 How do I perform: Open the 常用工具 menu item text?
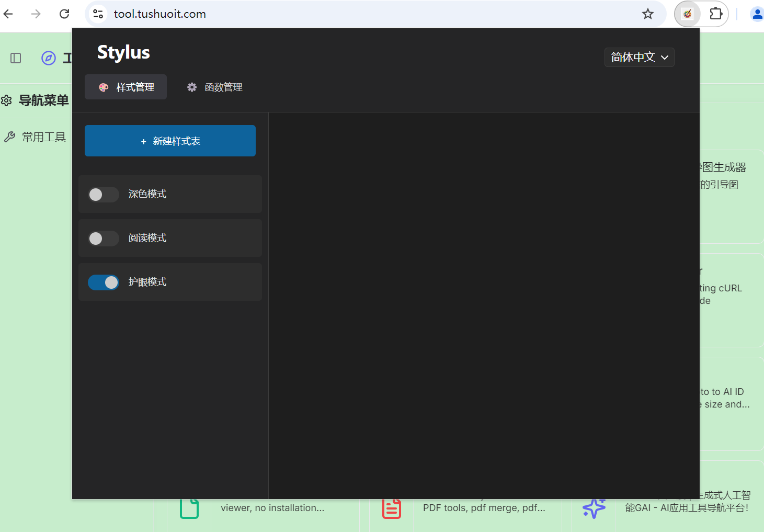44,137
